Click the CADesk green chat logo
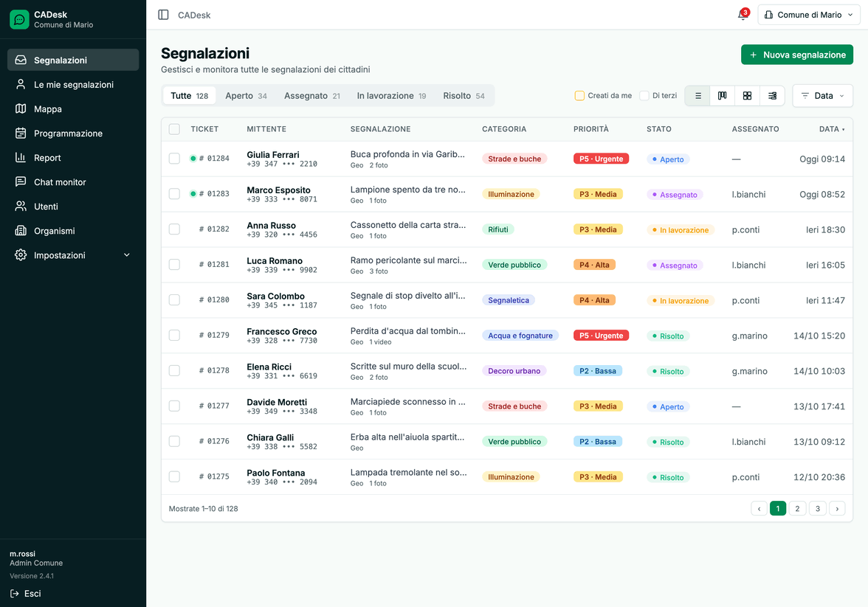Screen dimensions: 868x607 [x=19, y=19]
